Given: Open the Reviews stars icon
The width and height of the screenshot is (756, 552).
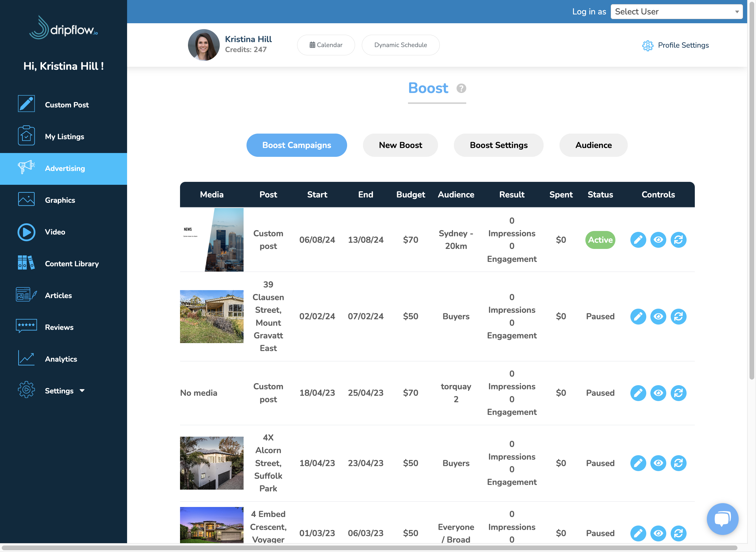Looking at the screenshot, I should click(x=26, y=326).
